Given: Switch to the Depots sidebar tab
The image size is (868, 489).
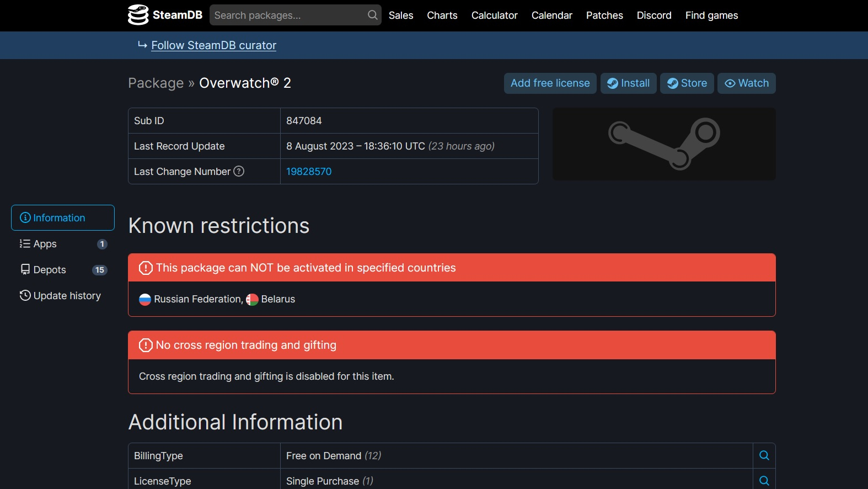Looking at the screenshot, I should [63, 270].
